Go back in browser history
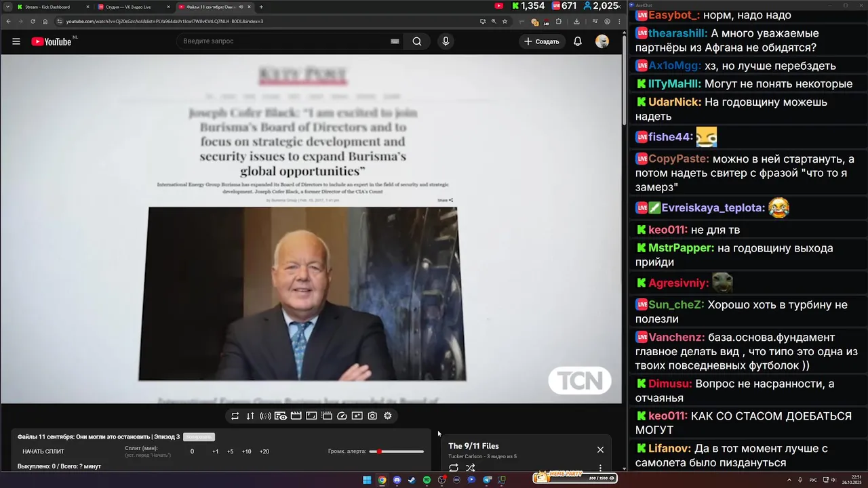 7,21
